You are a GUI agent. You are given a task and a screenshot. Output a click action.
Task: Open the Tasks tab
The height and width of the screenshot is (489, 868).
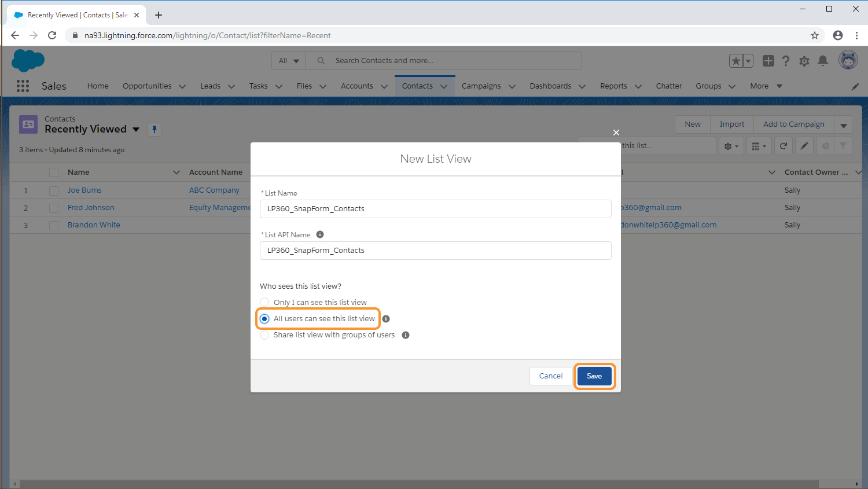[x=259, y=86]
